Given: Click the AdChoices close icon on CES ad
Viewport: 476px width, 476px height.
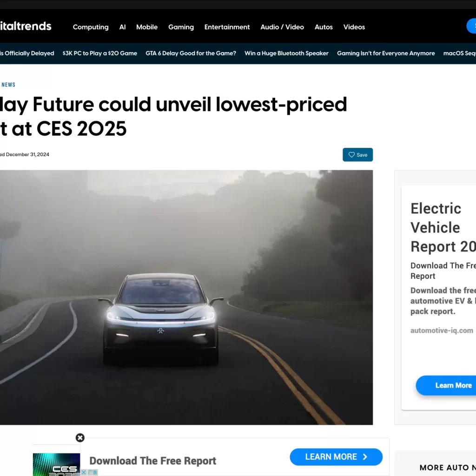Looking at the screenshot, I should (84, 472).
